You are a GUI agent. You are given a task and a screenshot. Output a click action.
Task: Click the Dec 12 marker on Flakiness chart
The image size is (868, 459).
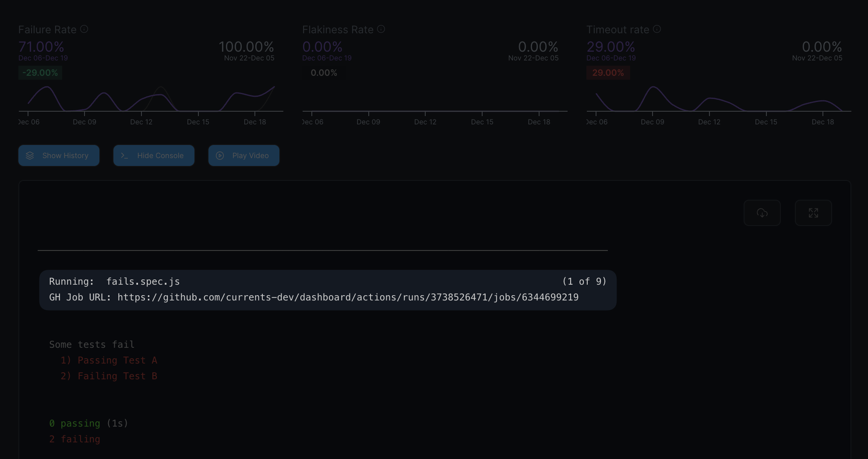[425, 122]
